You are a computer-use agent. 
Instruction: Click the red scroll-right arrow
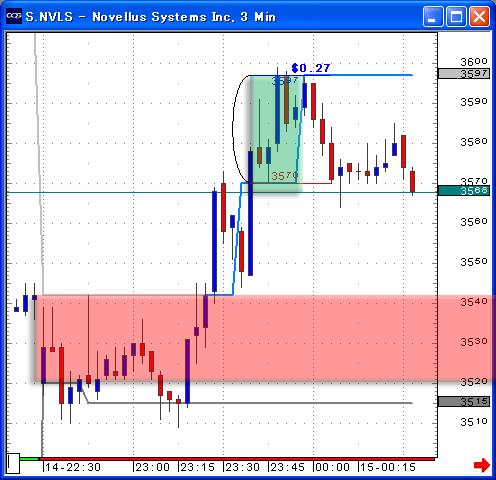click(482, 465)
